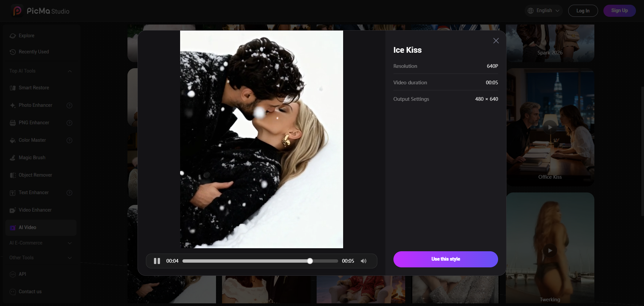
Task: Click the PicMa Studio logo icon
Action: click(x=17, y=11)
